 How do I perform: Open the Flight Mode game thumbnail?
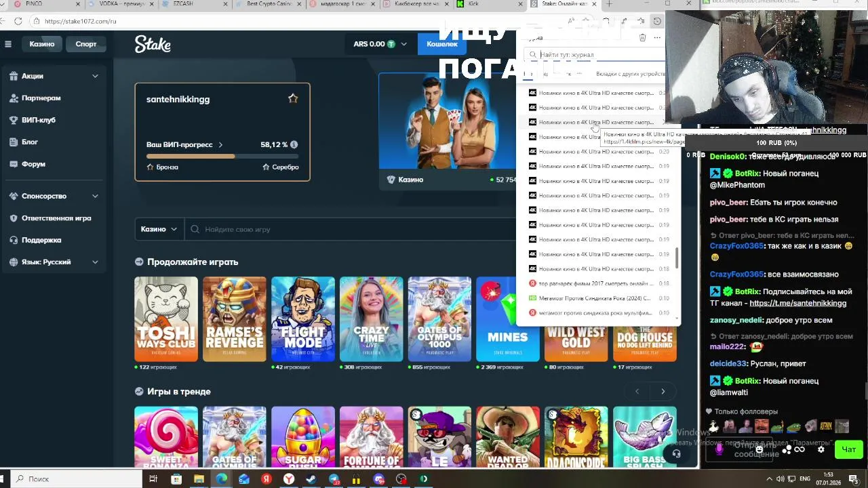pyautogui.click(x=303, y=319)
